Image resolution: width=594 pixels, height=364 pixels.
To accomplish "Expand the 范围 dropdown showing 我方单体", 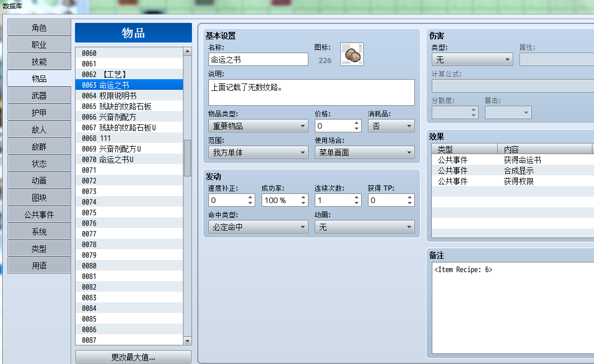I will (258, 153).
